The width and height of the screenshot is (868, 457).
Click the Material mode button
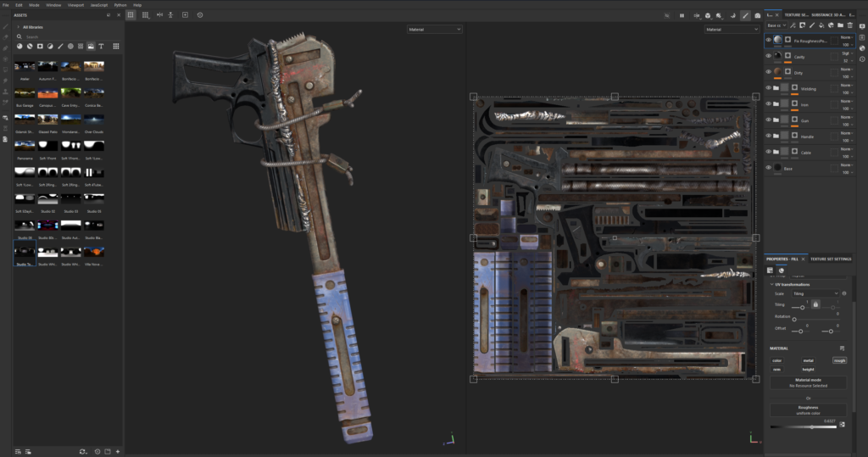(808, 382)
